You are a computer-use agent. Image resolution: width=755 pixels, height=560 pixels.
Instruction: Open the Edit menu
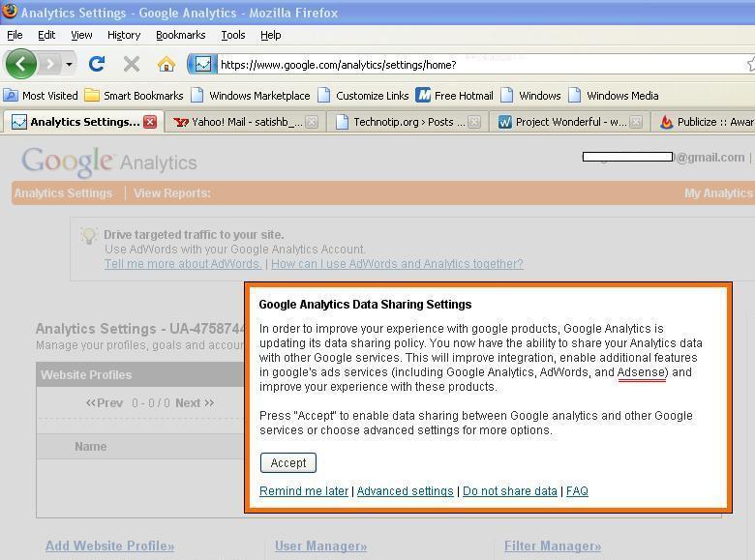point(46,35)
